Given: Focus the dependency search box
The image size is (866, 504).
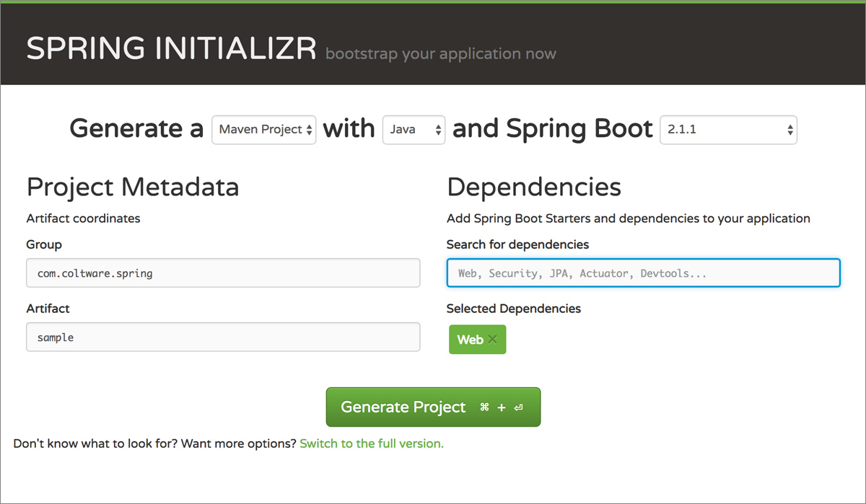Looking at the screenshot, I should pyautogui.click(x=643, y=273).
